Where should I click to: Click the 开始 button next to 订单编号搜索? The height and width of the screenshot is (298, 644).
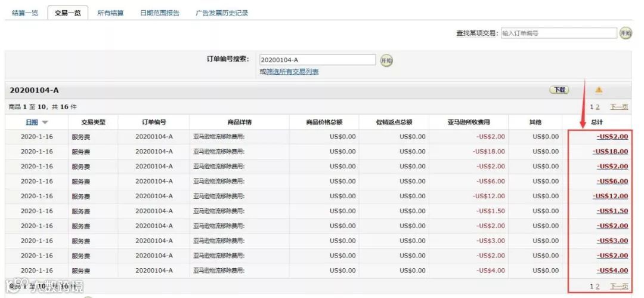[x=386, y=60]
